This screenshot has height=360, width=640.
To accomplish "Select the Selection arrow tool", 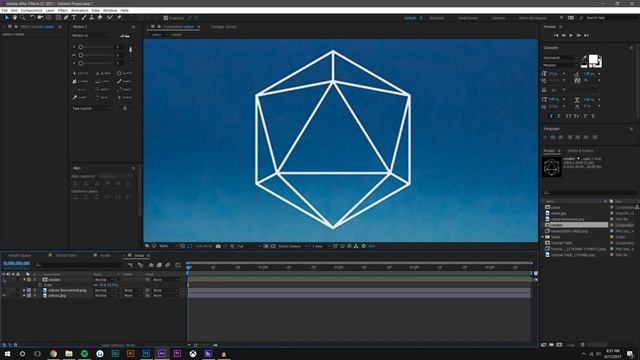I will (x=7, y=18).
